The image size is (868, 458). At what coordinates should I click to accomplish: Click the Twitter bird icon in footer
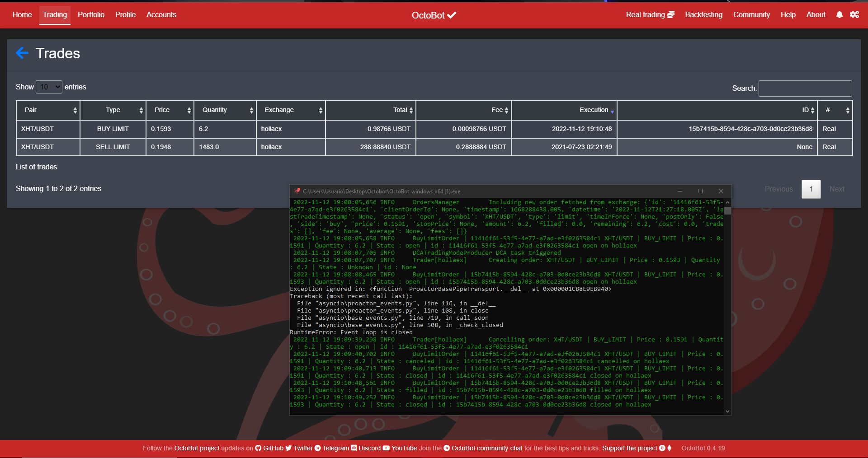(x=288, y=448)
